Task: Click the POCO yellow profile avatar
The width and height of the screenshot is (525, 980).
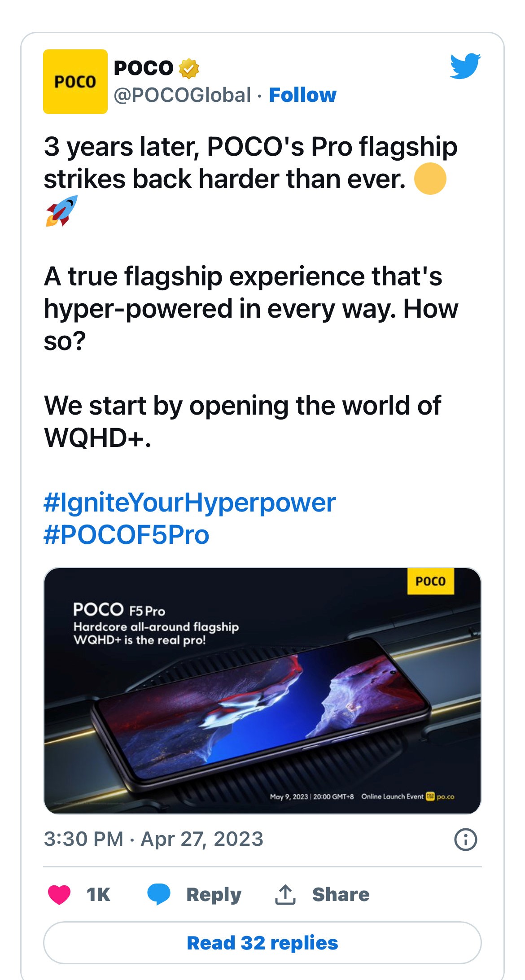Action: point(75,82)
